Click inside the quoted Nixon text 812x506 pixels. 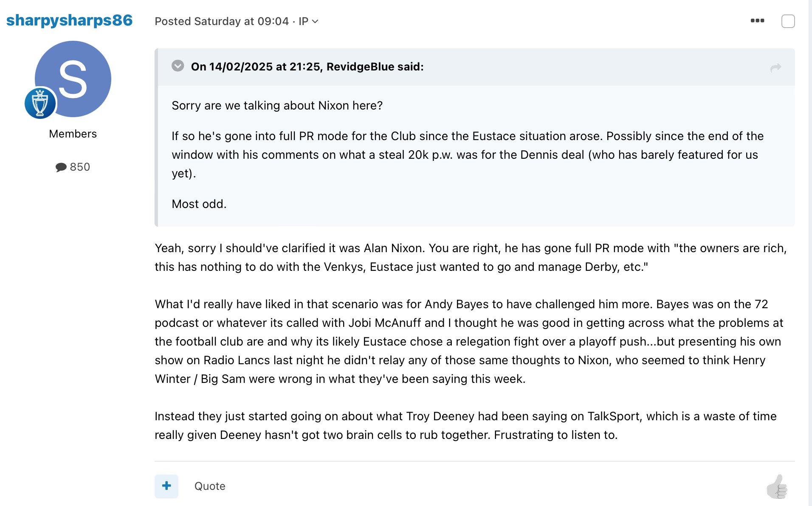pos(468,155)
